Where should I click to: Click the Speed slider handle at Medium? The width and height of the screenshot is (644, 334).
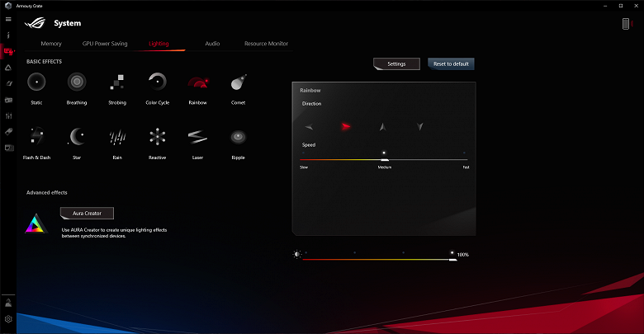click(385, 160)
